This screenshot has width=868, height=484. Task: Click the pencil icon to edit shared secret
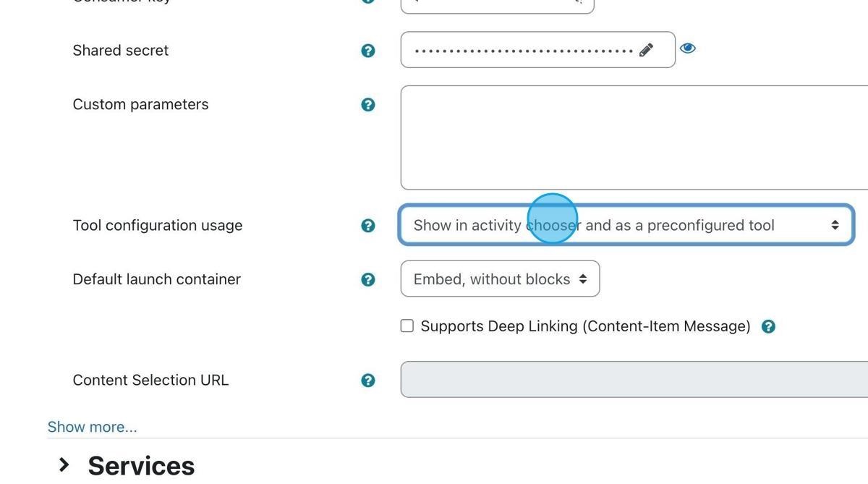coord(646,48)
